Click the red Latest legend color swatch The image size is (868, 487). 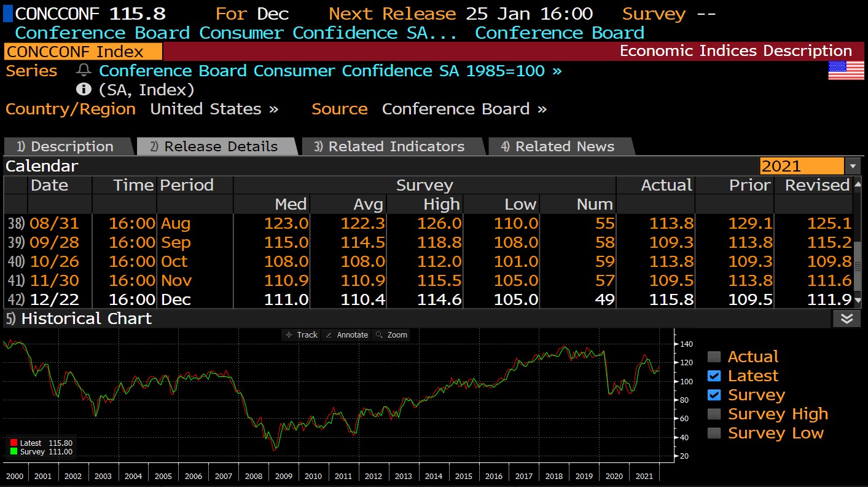pos(14,443)
